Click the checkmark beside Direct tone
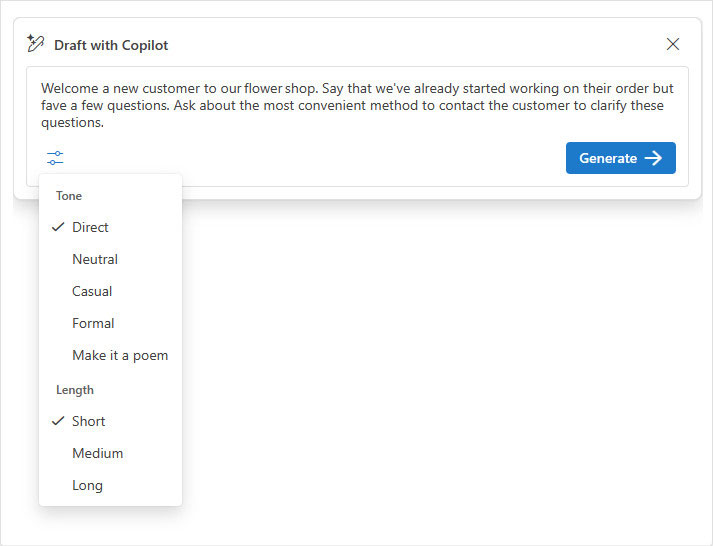The image size is (713, 546). click(x=57, y=228)
